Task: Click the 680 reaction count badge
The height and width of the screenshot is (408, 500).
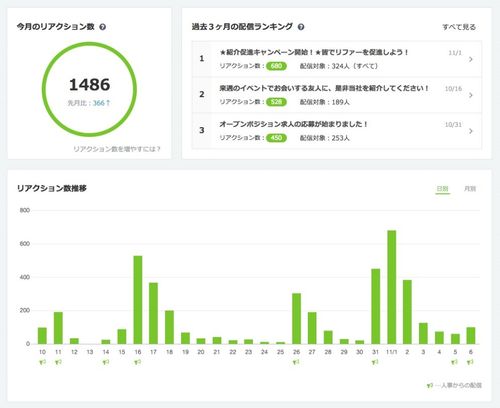Action: (276, 66)
